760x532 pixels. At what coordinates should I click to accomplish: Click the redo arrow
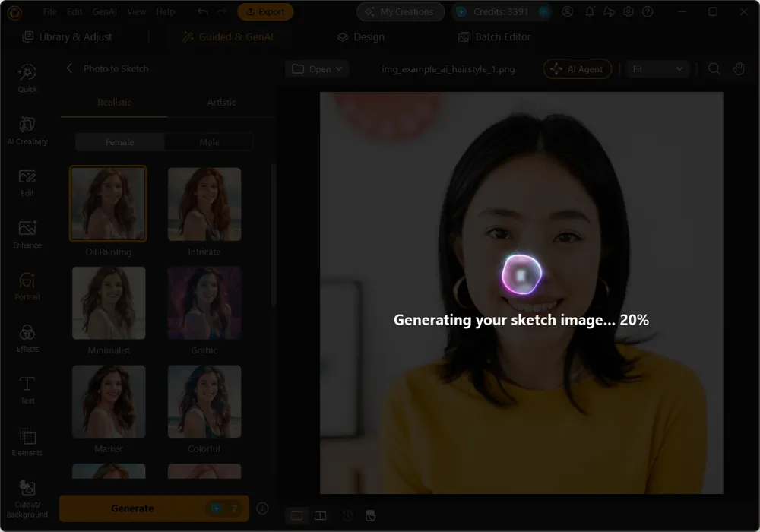pyautogui.click(x=221, y=11)
